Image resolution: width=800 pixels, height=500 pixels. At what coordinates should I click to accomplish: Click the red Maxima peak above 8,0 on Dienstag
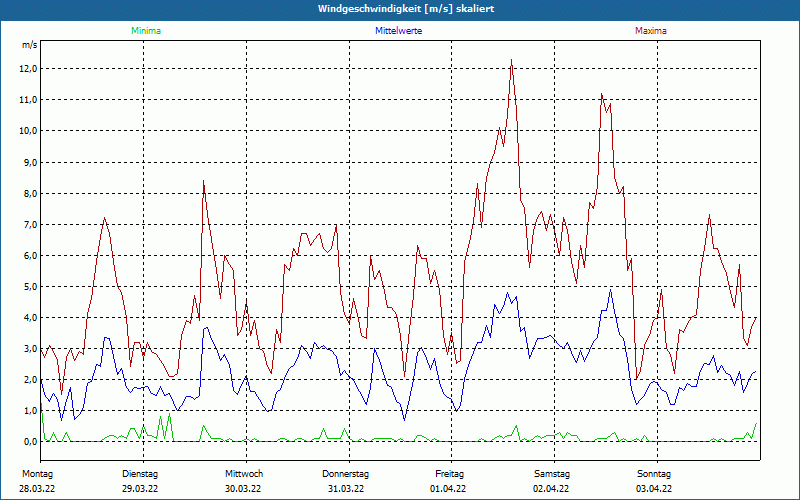tap(204, 181)
